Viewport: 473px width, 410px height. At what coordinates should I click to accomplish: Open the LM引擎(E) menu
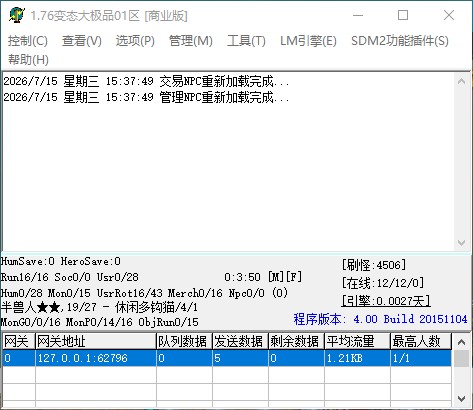(x=308, y=41)
